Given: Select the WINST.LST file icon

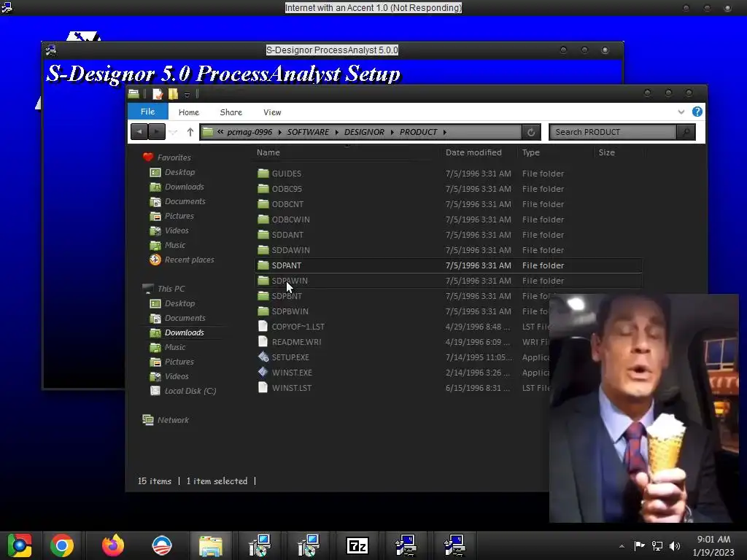Looking at the screenshot, I should 263,387.
